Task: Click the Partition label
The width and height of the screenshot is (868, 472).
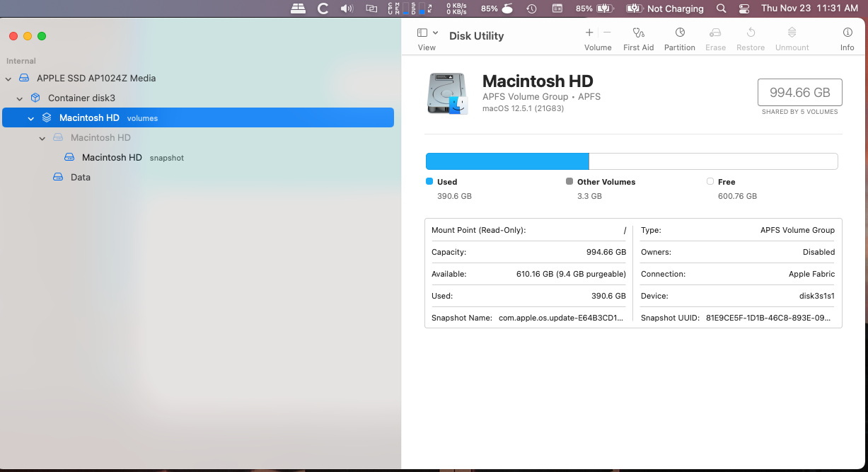Action: pos(680,47)
